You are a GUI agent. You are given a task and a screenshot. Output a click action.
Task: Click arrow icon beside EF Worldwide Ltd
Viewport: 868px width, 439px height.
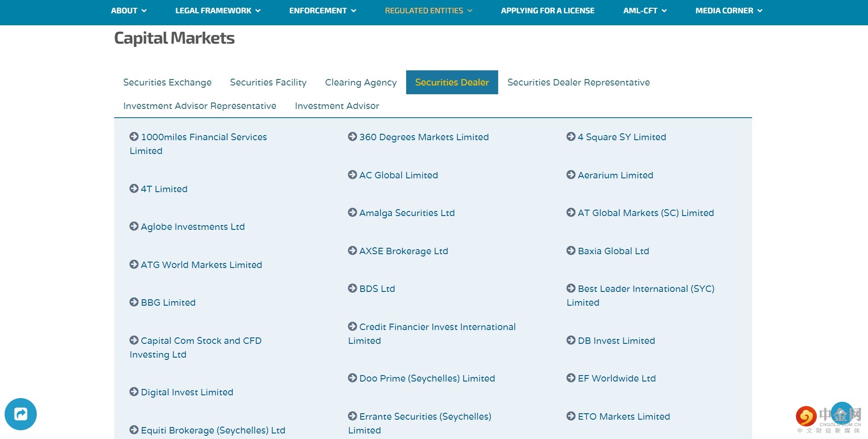[571, 378]
